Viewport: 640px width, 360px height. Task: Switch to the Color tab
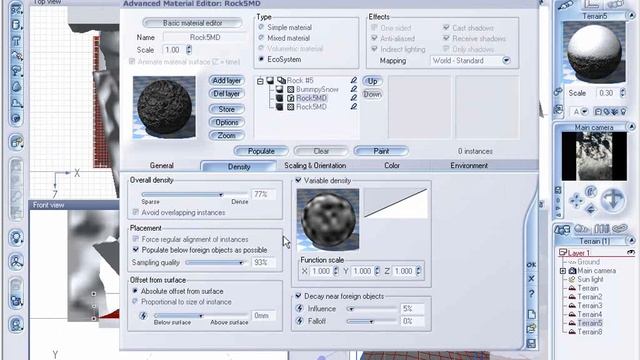(x=392, y=166)
